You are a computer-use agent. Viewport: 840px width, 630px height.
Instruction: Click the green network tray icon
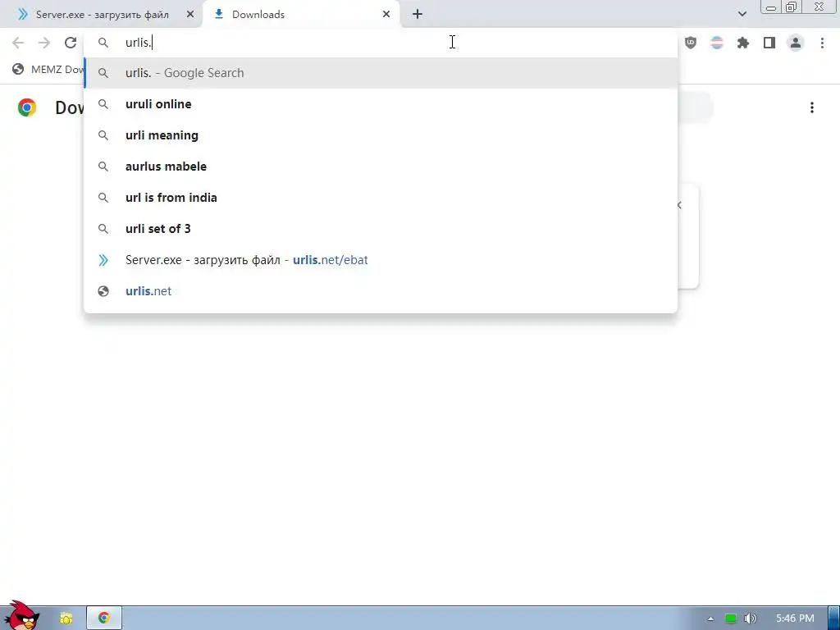(730, 619)
